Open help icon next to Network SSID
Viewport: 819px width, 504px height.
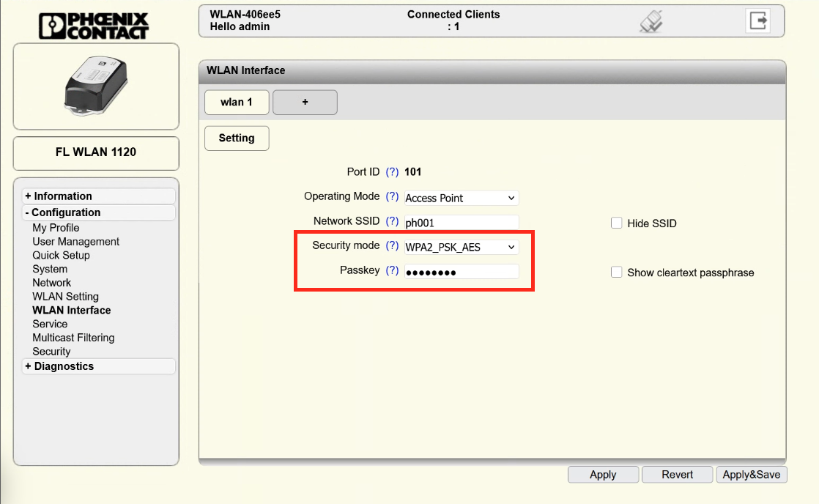point(392,221)
